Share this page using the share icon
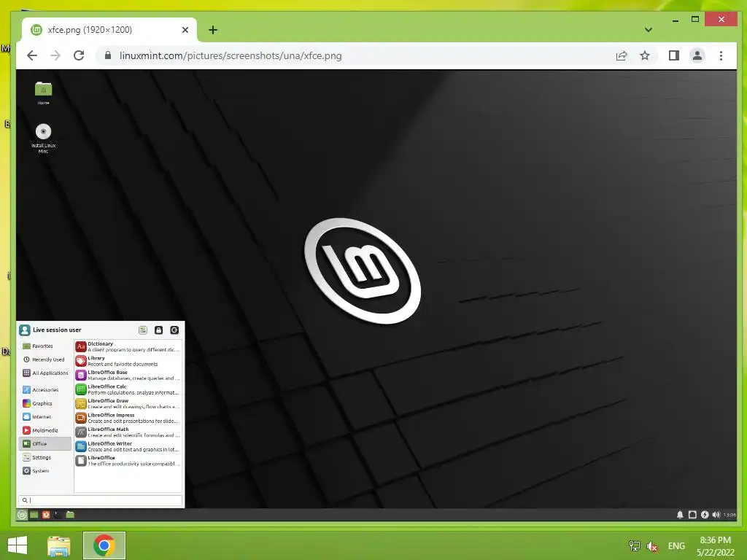 (x=622, y=55)
